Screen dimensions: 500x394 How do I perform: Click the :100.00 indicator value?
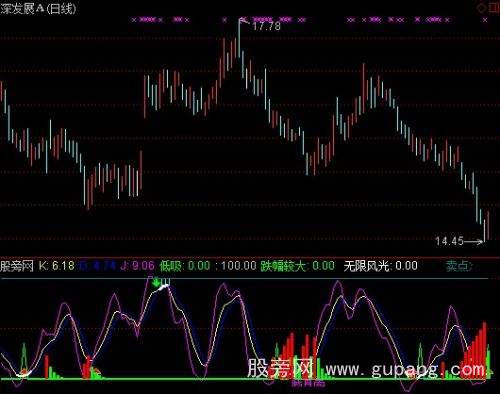click(x=236, y=266)
